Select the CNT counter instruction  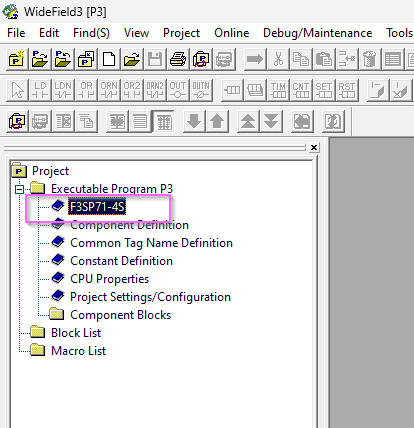point(301,90)
